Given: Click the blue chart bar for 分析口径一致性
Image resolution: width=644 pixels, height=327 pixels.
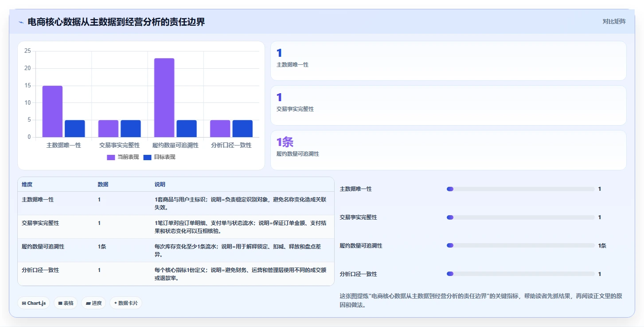Looking at the screenshot, I should tap(242, 129).
